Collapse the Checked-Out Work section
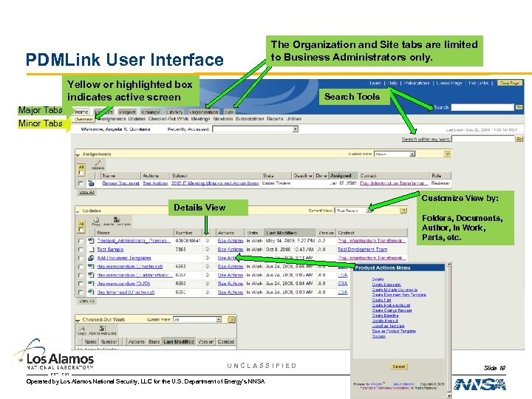This screenshot has height=399, width=532. (78, 320)
